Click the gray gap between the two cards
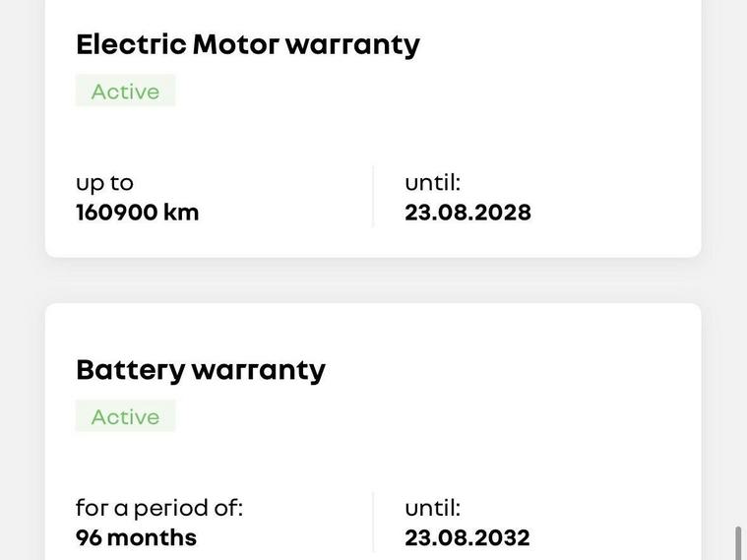Image resolution: width=747 pixels, height=560 pixels. (373, 280)
